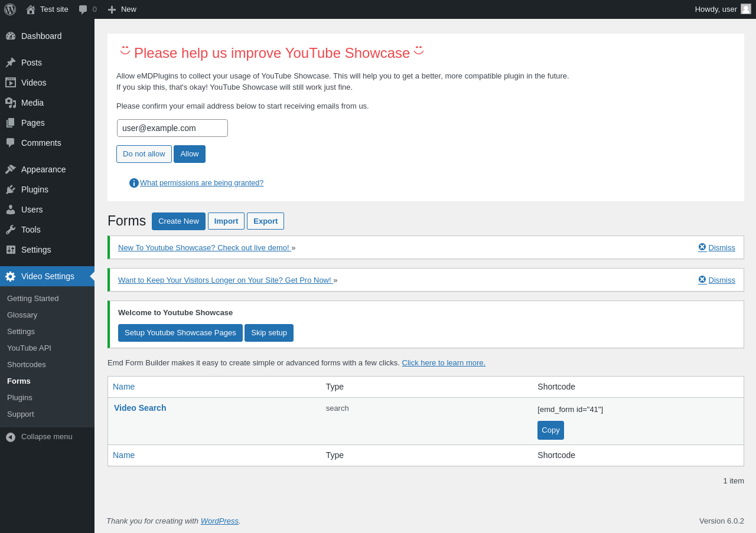
Task: Click the plus icon for New content
Action: pos(112,9)
